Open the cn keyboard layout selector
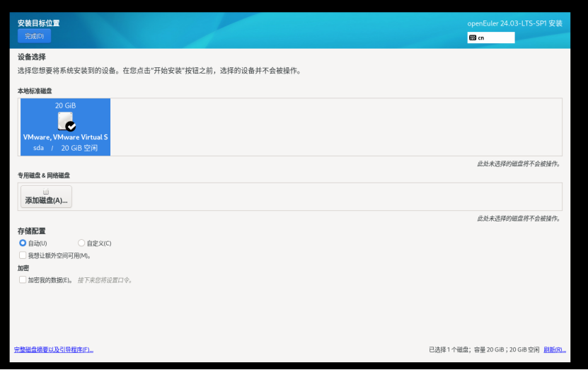 click(x=491, y=37)
